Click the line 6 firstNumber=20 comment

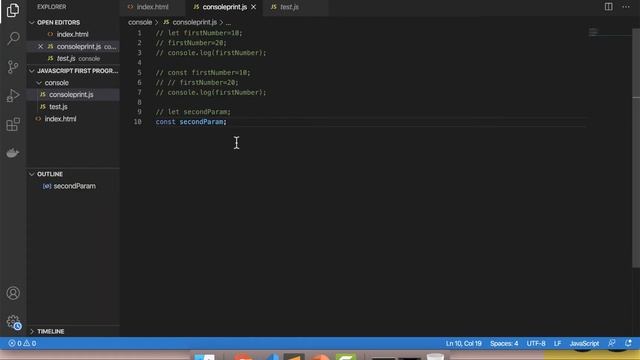pos(197,82)
